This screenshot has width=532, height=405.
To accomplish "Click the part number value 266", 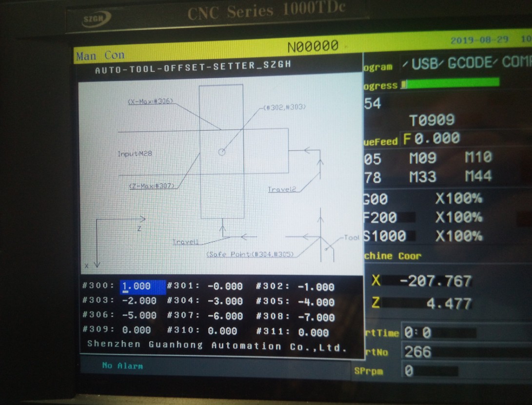I will [x=418, y=352].
